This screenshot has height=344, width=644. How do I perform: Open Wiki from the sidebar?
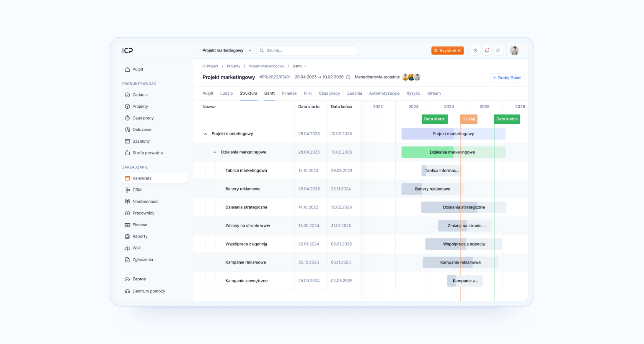[136, 248]
